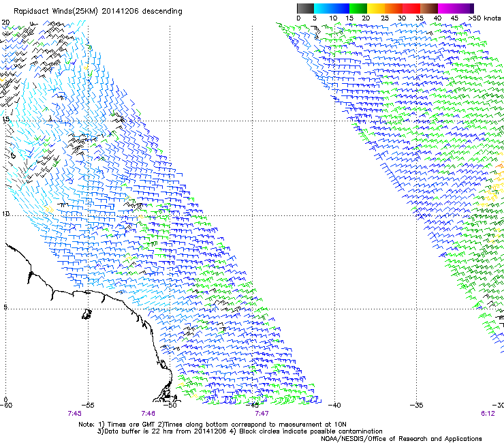Click the '-30' longitude label
This screenshot has width=504, height=443.
[x=498, y=406]
